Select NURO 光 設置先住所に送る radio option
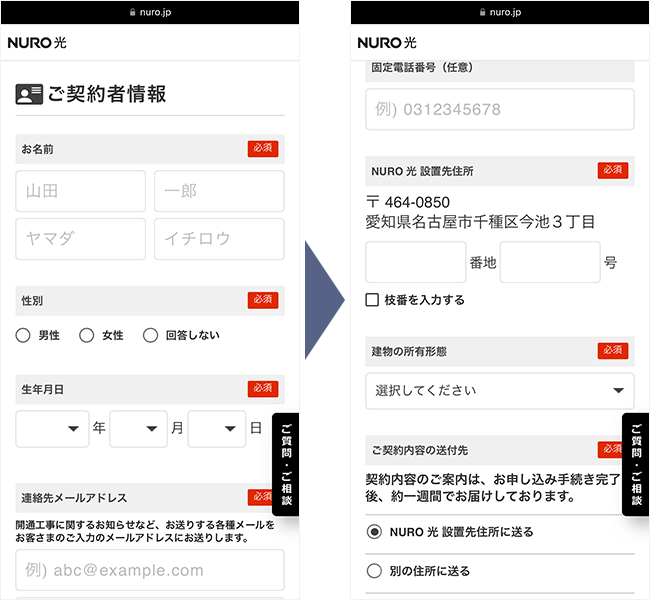 pyautogui.click(x=374, y=532)
